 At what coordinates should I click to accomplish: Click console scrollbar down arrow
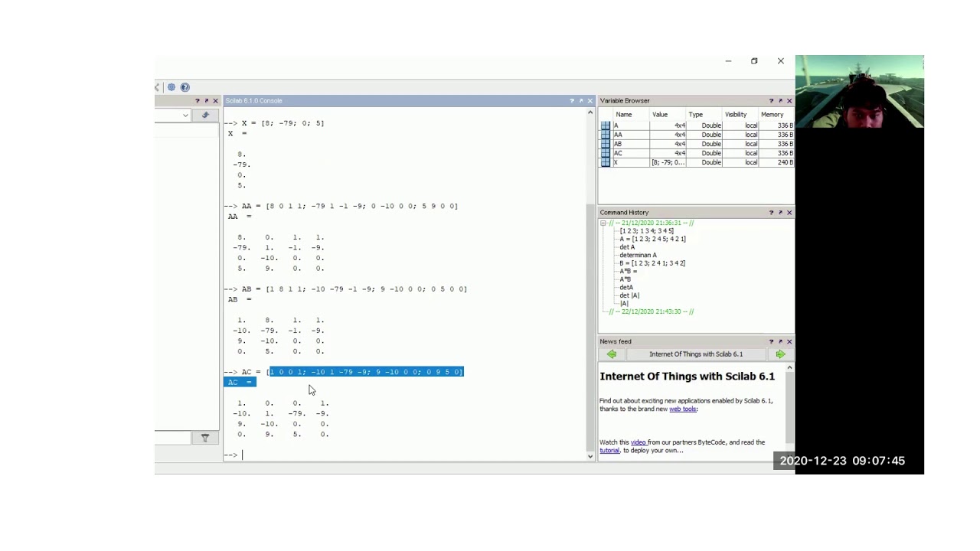tap(590, 456)
